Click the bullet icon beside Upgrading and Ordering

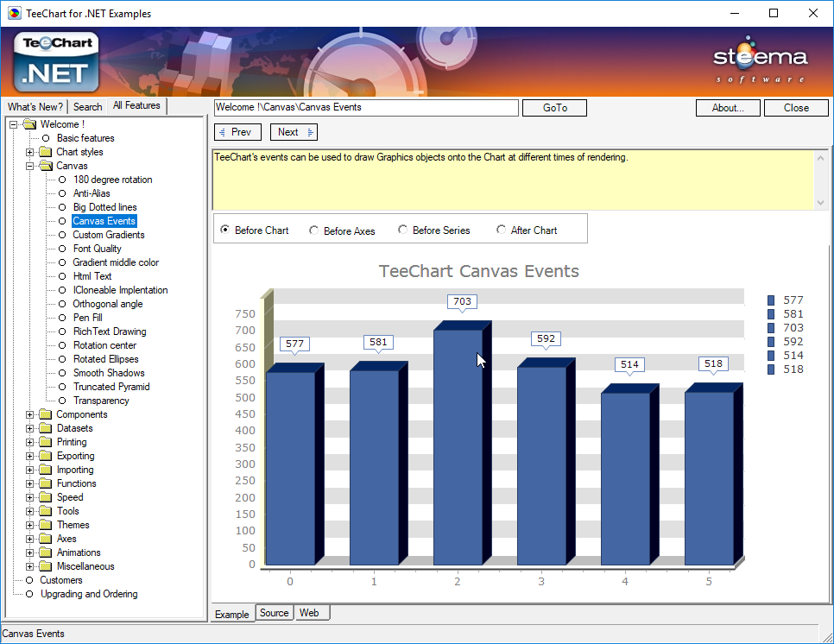(x=29, y=594)
